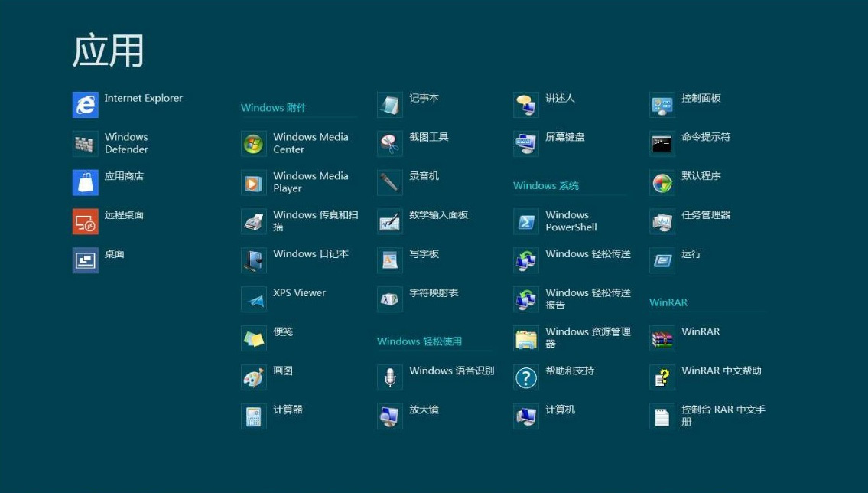Open WinRAR 中文帮助 help file
Screen dimensions: 868x493
click(662, 377)
